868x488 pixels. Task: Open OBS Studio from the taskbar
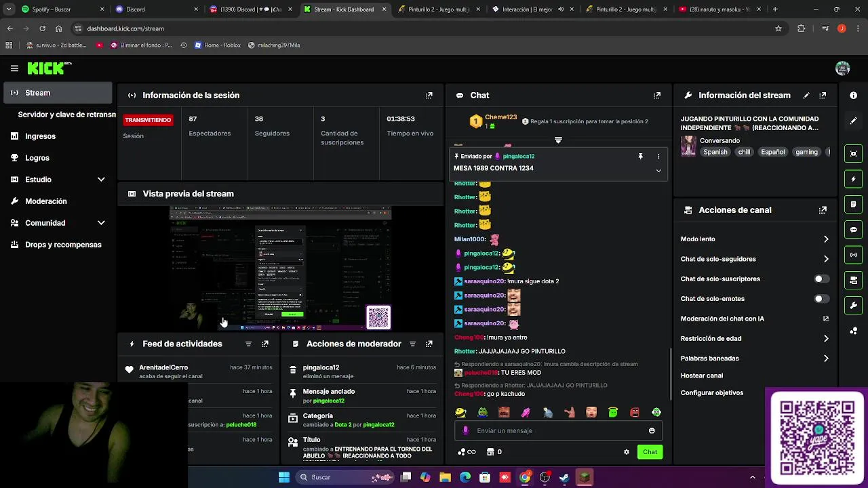point(545,477)
